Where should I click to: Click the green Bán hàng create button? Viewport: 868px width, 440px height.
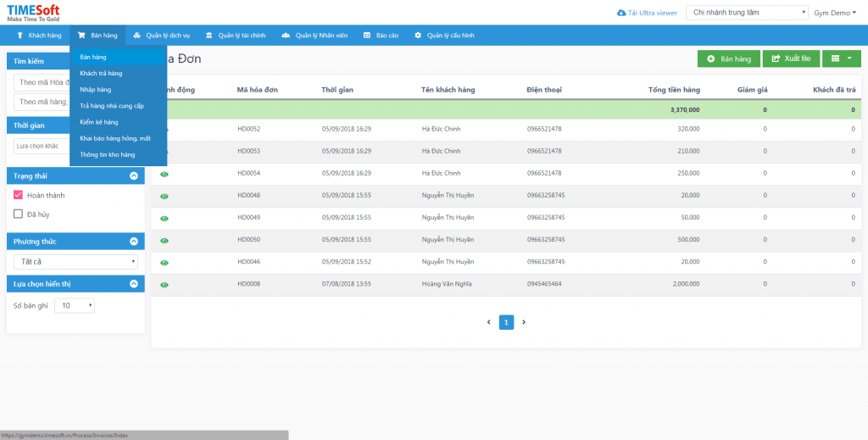point(728,58)
